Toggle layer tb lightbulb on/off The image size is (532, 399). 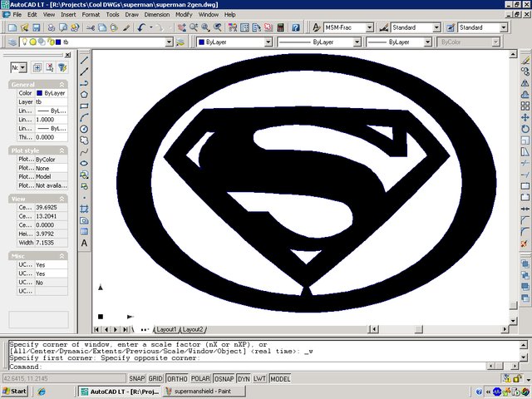coord(24,42)
